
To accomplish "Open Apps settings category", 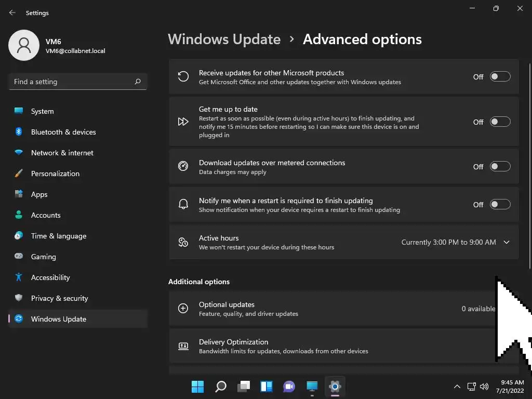I will click(x=78, y=194).
